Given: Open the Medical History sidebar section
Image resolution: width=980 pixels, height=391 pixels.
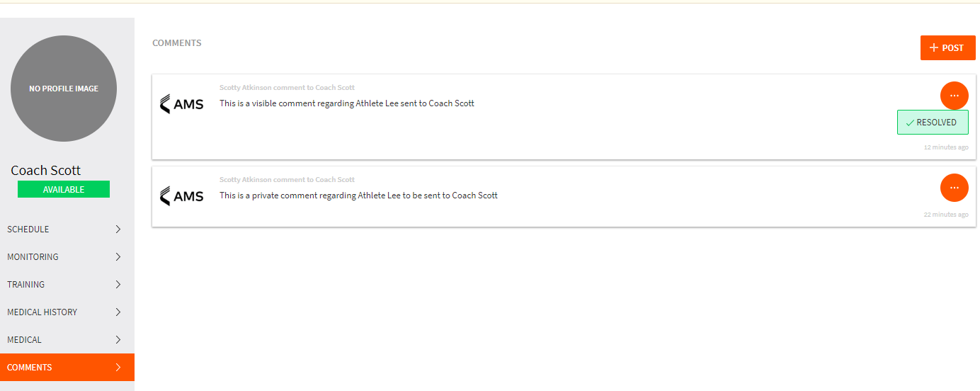Looking at the screenshot, I should click(67, 312).
